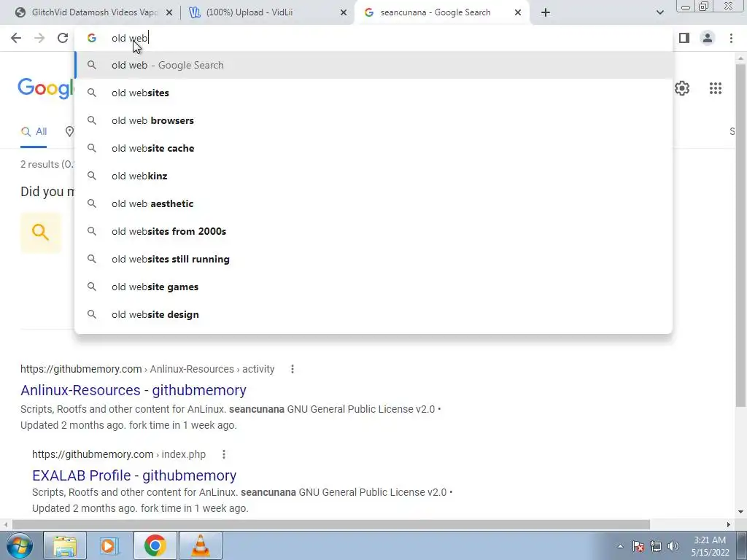Click the githubmemory.com index.php URL
This screenshot has height=560, width=747.
[119, 454]
